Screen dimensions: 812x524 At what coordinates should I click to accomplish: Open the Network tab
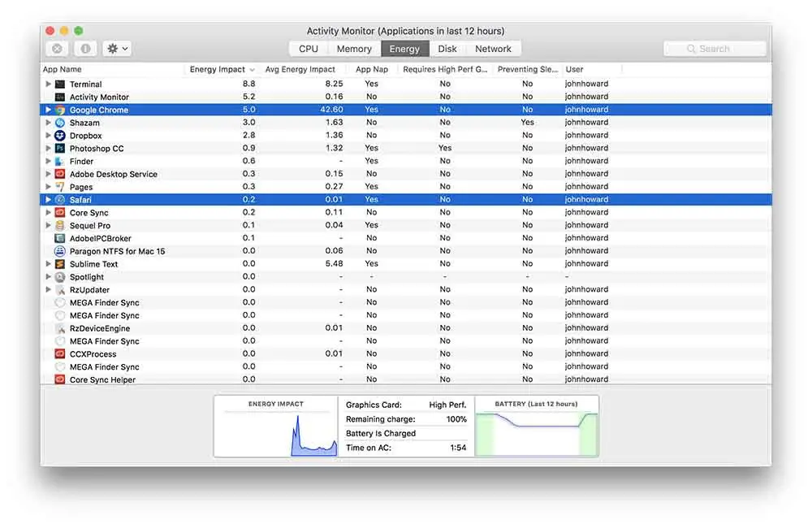[x=493, y=49]
